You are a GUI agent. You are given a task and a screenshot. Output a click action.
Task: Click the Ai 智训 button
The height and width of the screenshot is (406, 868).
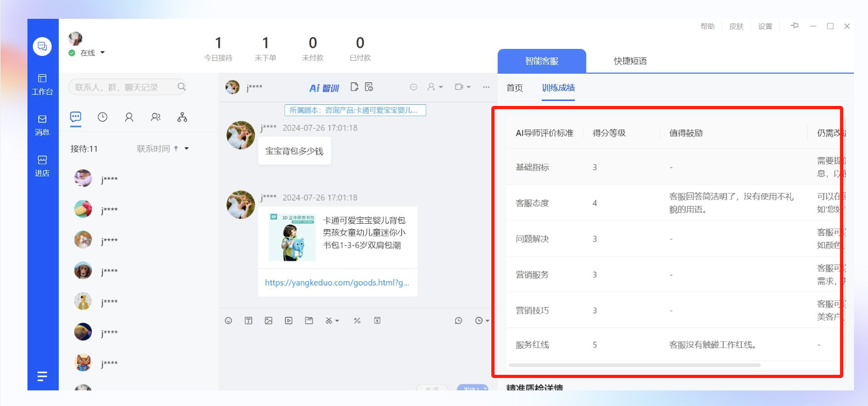tap(324, 88)
